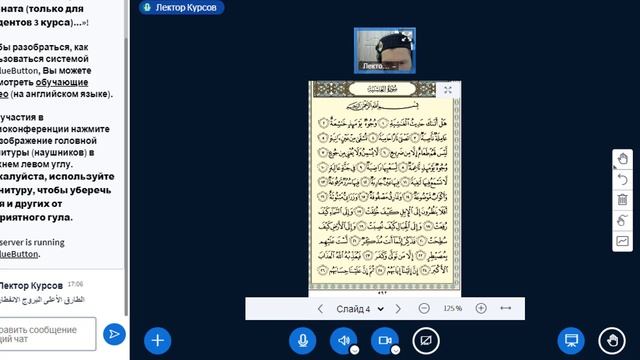640x360 pixels.
Task: Reset zoom via the 125 % label
Action: (x=453, y=309)
